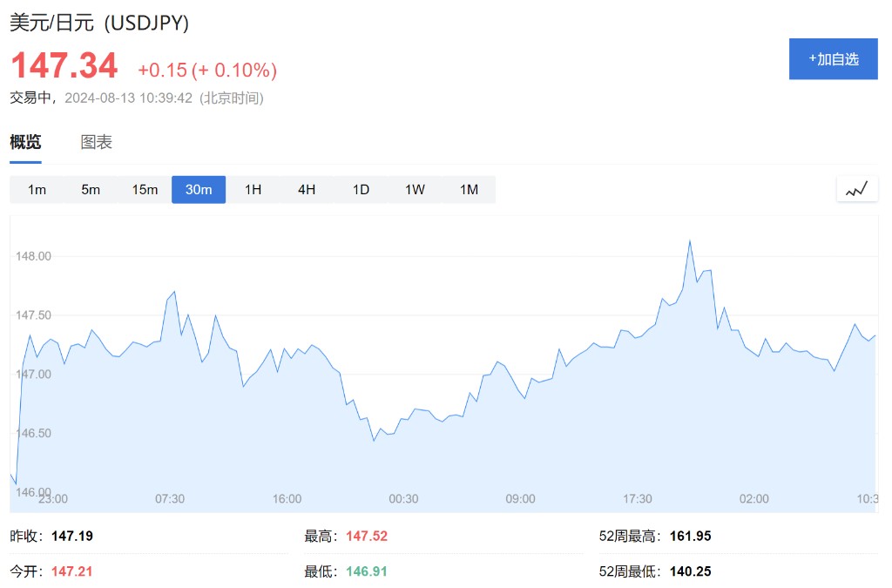892x588 pixels.
Task: Click the 今开 value 147.21
Action: 72,571
